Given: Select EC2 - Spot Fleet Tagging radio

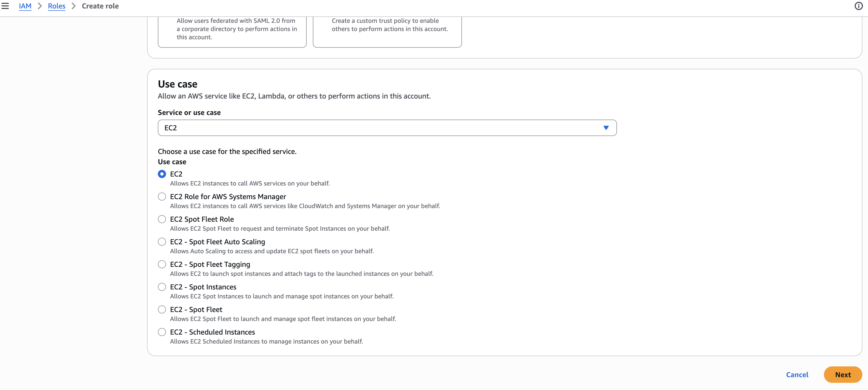Looking at the screenshot, I should (162, 265).
